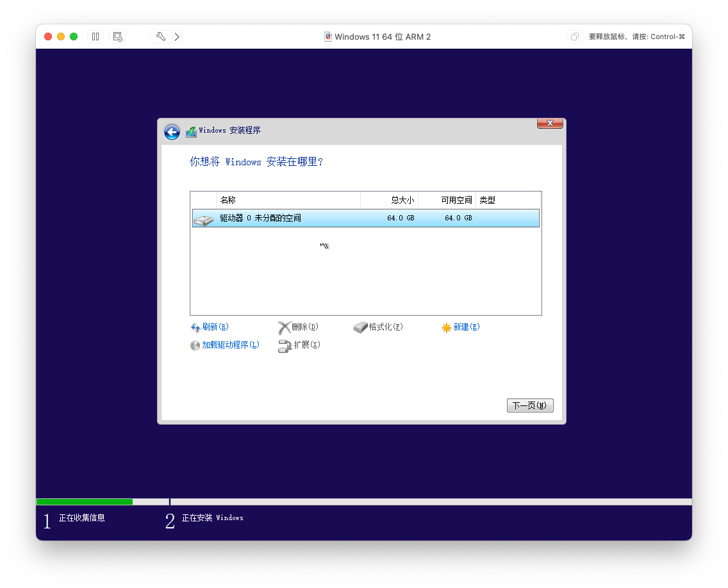Click step 2 正在安装 Windows label
Image resolution: width=728 pixels, height=588 pixels.
point(213,518)
